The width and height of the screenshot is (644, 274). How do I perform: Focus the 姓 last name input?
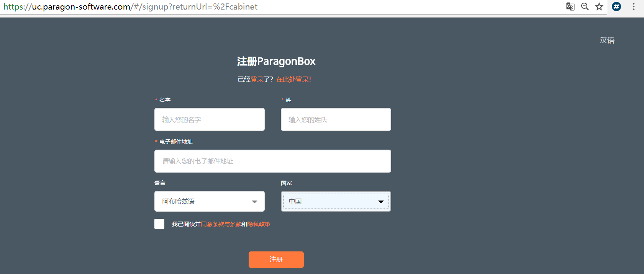[336, 119]
